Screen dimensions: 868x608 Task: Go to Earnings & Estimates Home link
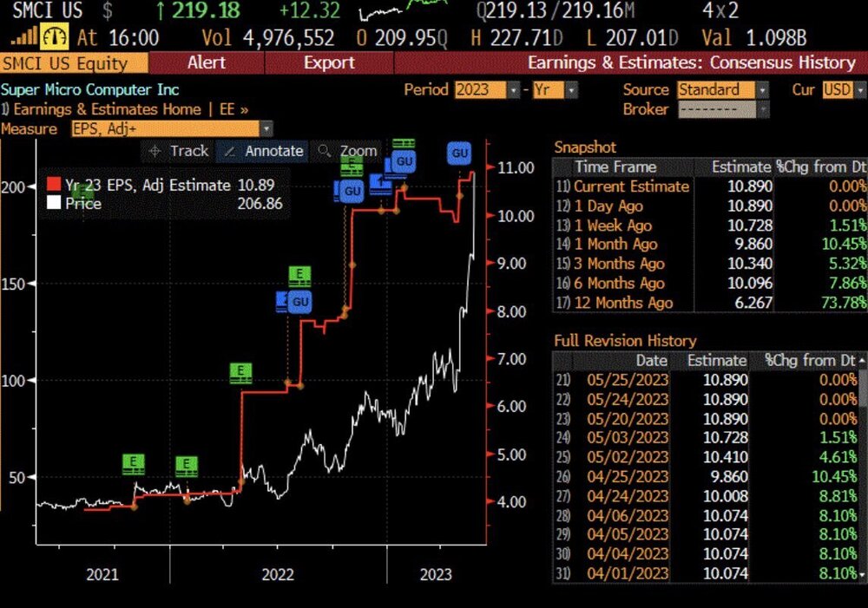(106, 109)
